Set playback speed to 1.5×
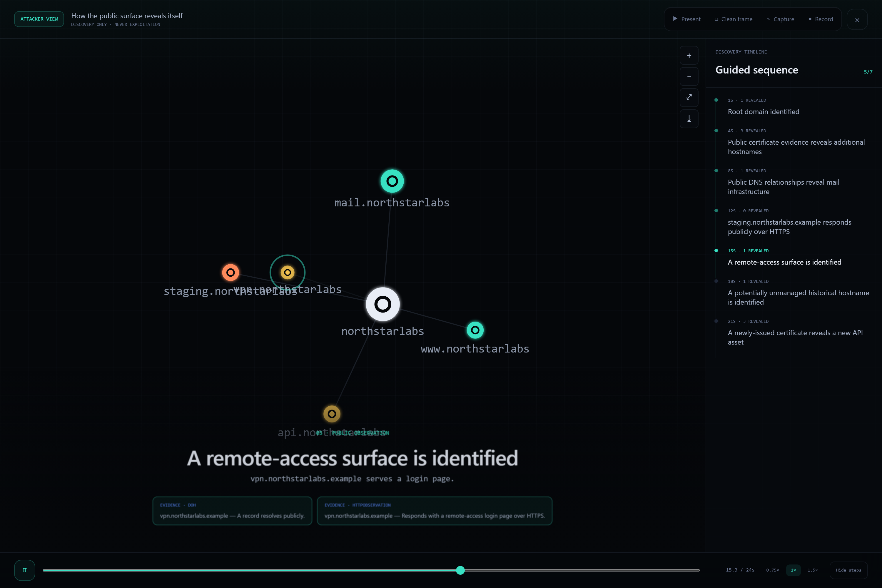 pos(813,570)
